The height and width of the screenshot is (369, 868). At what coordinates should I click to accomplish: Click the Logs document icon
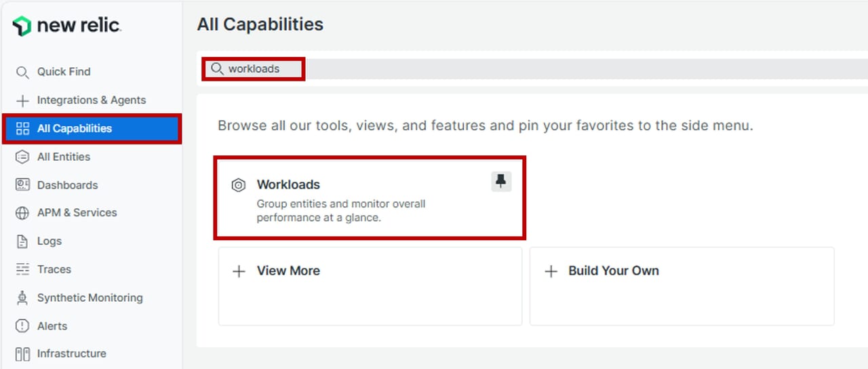(22, 241)
